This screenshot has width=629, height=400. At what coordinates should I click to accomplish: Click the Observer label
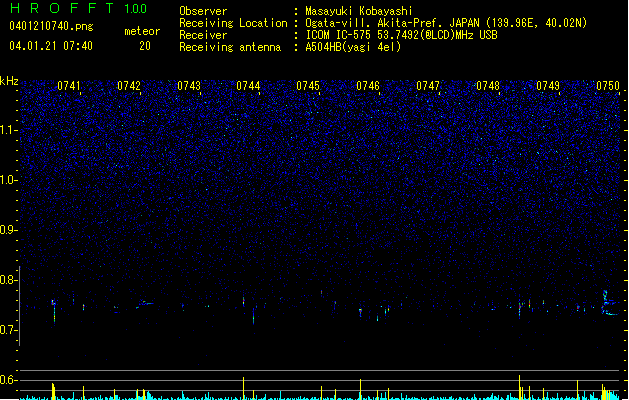coord(203,11)
